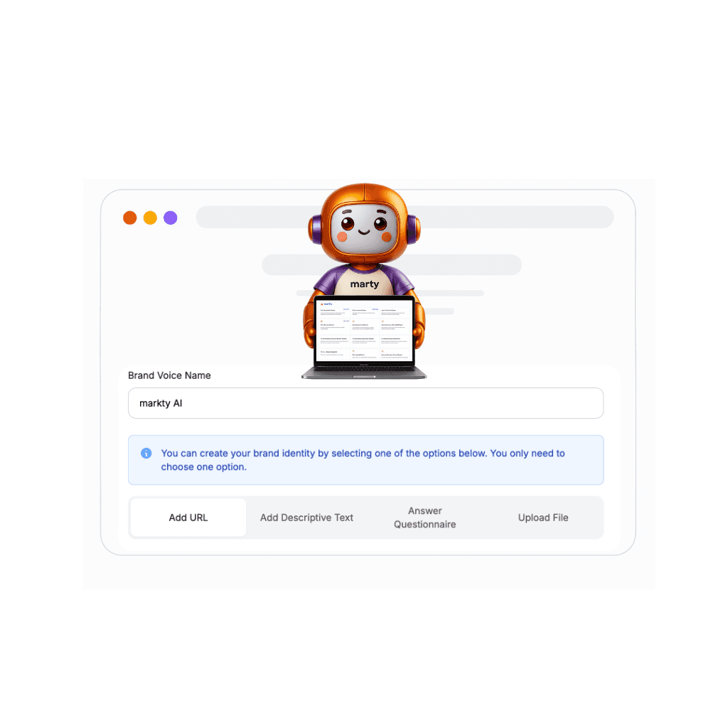Click the orange window dot
The width and height of the screenshot is (728, 728).
point(130,218)
